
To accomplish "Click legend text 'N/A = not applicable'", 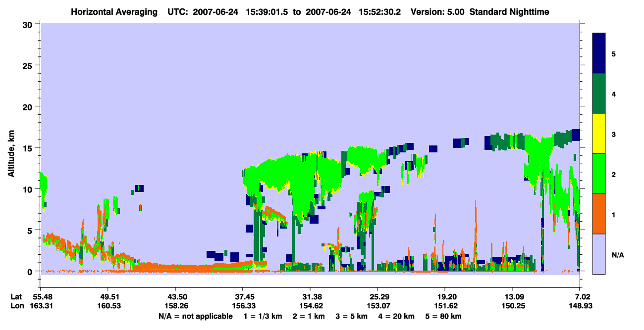I will 195,316.
